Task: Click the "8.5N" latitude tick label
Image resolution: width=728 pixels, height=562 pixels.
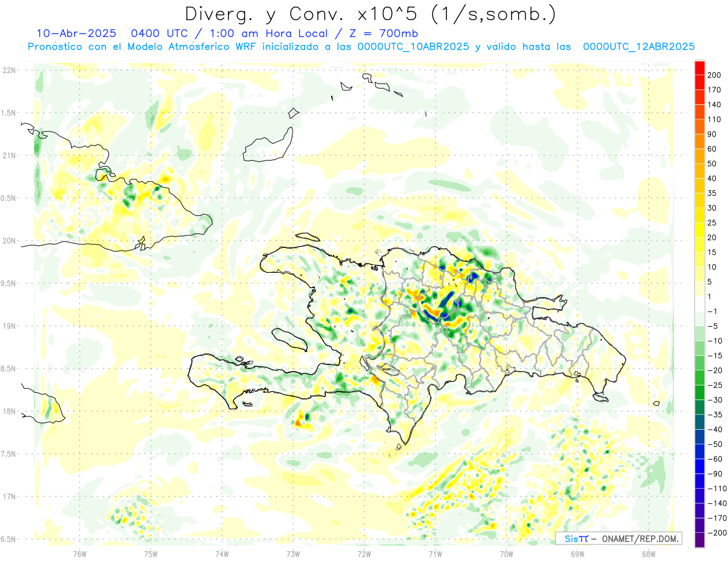Action: coord(8,369)
